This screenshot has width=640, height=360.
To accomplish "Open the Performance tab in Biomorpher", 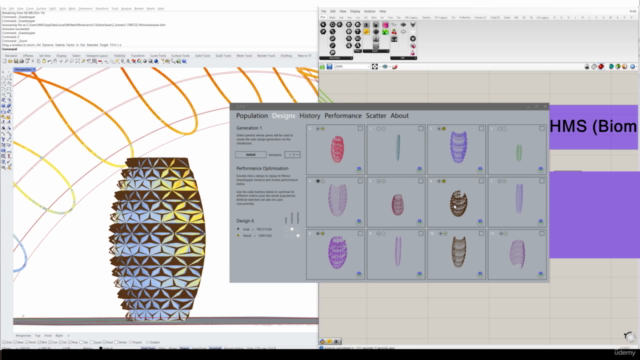I will (343, 116).
